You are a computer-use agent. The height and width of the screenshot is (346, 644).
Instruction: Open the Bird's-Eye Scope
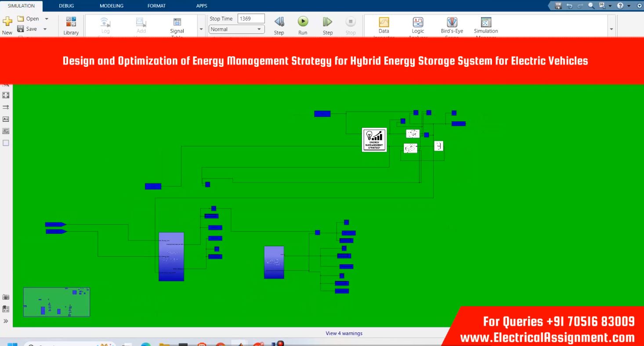tap(452, 25)
